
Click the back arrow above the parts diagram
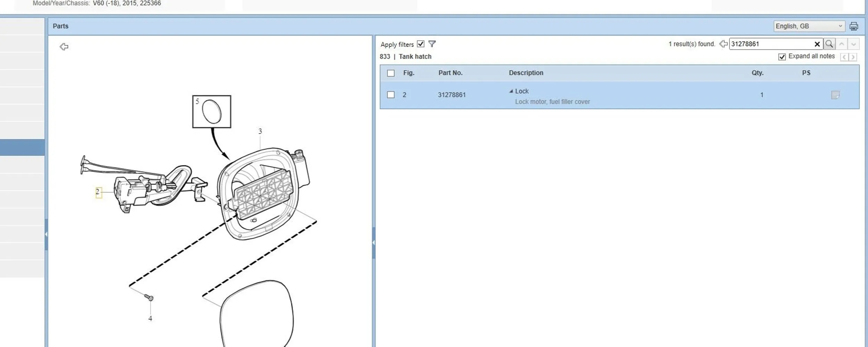pos(64,47)
